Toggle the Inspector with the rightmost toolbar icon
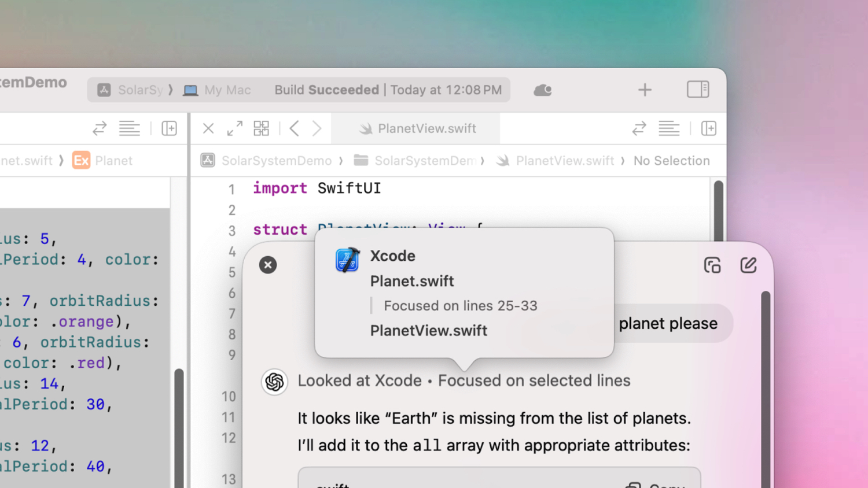Image resolution: width=868 pixels, height=488 pixels. coord(697,90)
